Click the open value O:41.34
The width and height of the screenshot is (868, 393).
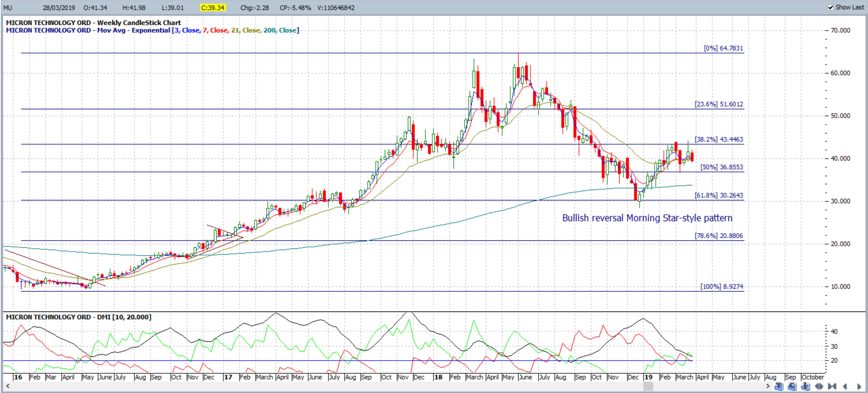[95, 7]
